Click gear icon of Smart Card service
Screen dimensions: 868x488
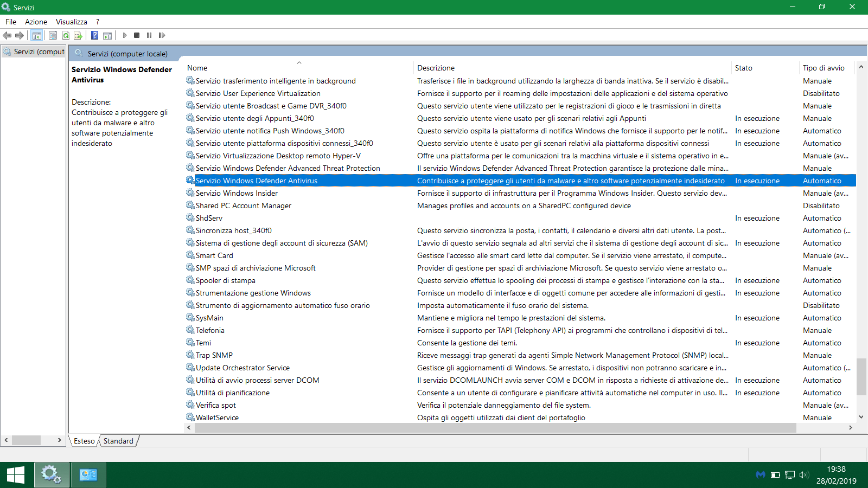point(190,255)
